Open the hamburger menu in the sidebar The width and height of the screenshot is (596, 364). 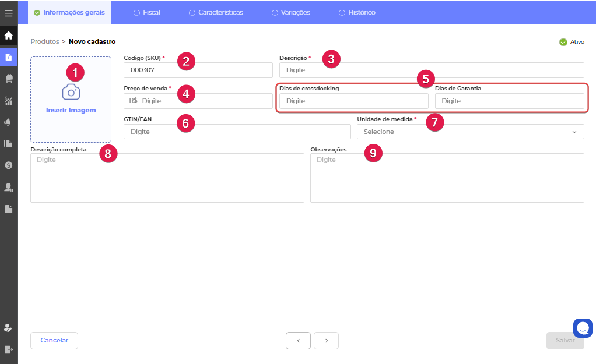pos(9,13)
